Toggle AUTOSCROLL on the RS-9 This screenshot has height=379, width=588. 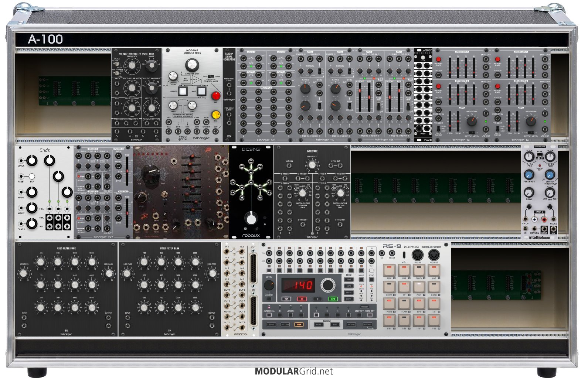pyautogui.click(x=269, y=315)
